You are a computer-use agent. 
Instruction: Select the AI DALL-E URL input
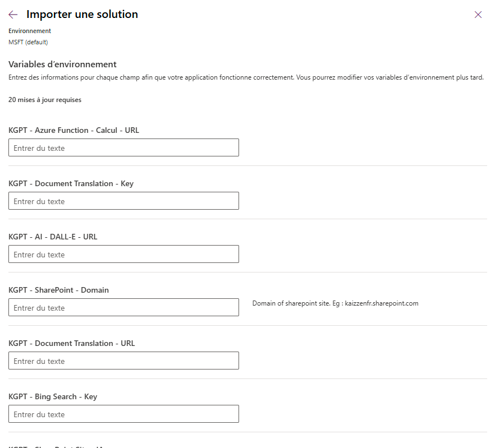123,254
